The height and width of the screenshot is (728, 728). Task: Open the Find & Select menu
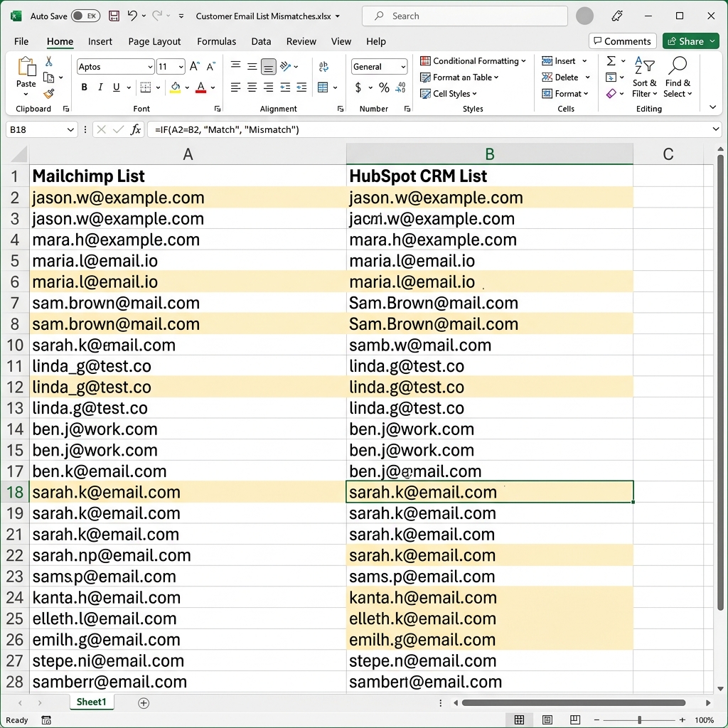[678, 77]
